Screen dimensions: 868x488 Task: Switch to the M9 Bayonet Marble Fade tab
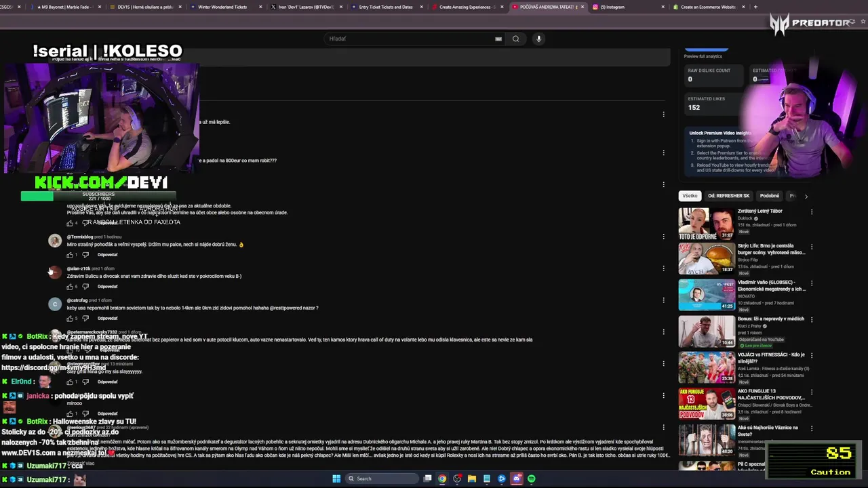(64, 7)
